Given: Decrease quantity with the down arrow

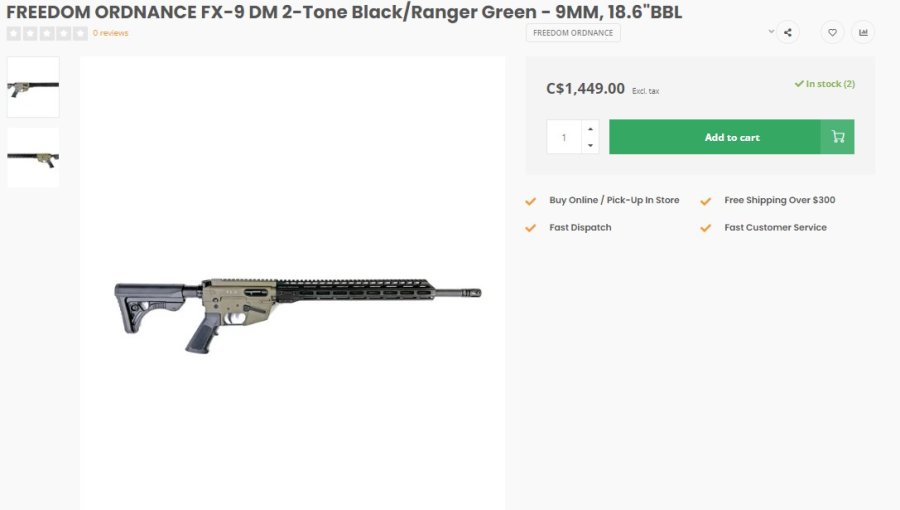Looking at the screenshot, I should click(590, 146).
